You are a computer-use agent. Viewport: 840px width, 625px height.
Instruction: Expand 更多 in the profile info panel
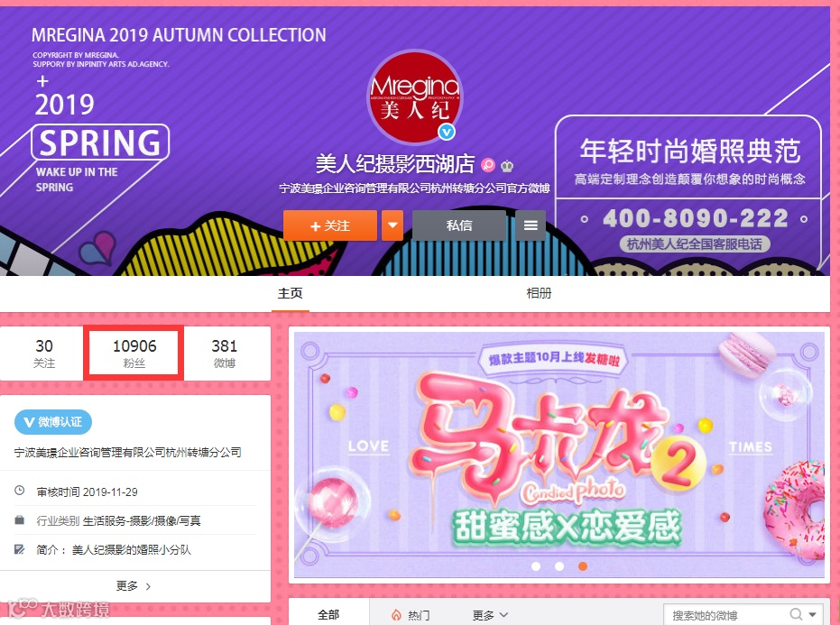(134, 586)
